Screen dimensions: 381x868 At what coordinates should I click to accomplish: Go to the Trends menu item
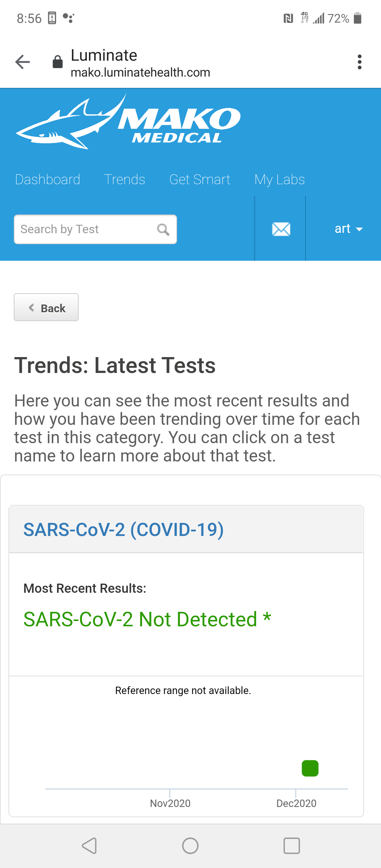pyautogui.click(x=125, y=180)
